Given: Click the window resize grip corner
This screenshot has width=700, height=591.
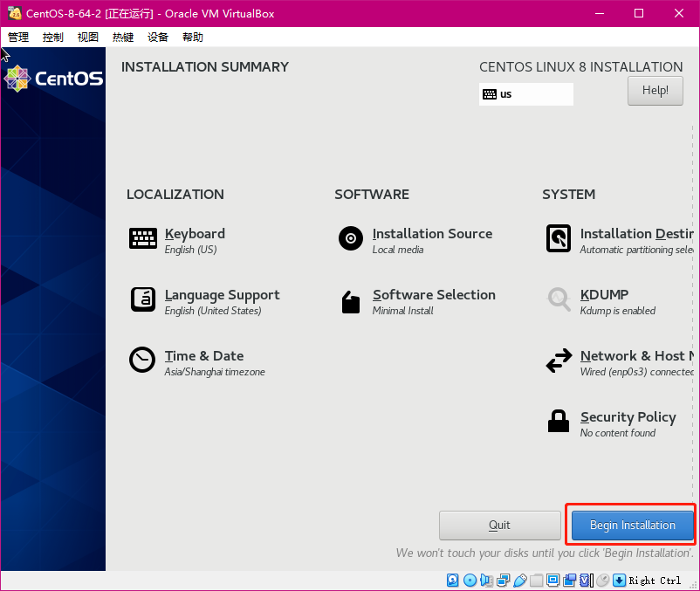Looking at the screenshot, I should coord(693,585).
